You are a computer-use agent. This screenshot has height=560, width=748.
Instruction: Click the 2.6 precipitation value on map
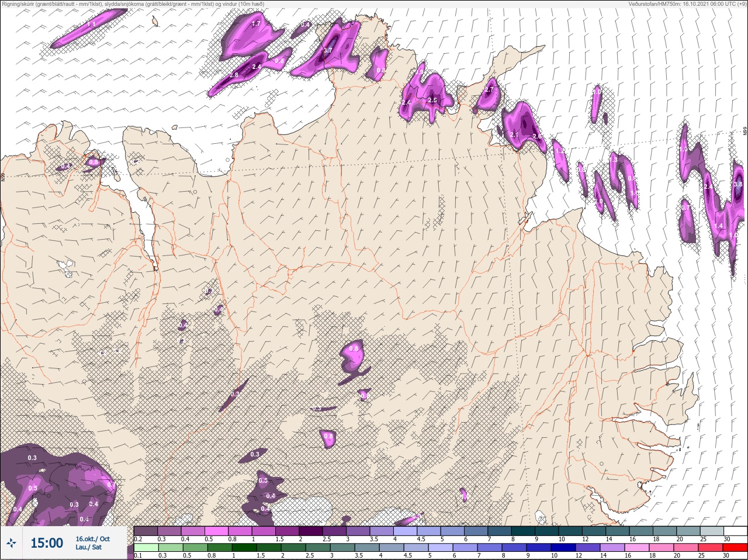[537, 137]
